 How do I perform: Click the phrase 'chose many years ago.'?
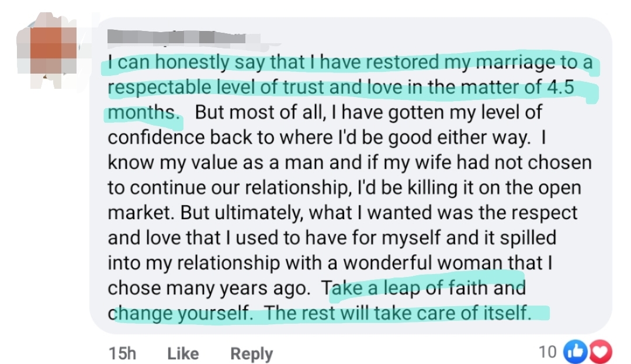pyautogui.click(x=210, y=288)
